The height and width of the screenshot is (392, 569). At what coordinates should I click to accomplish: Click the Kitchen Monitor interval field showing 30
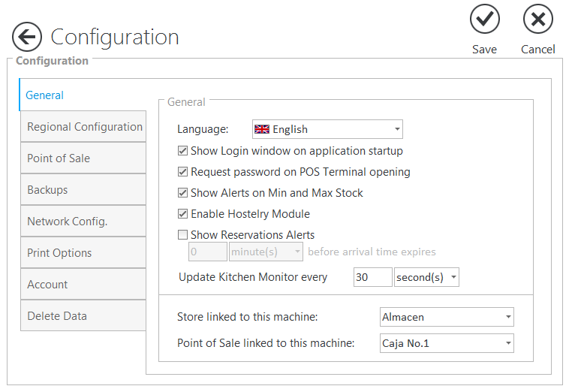coord(372,277)
